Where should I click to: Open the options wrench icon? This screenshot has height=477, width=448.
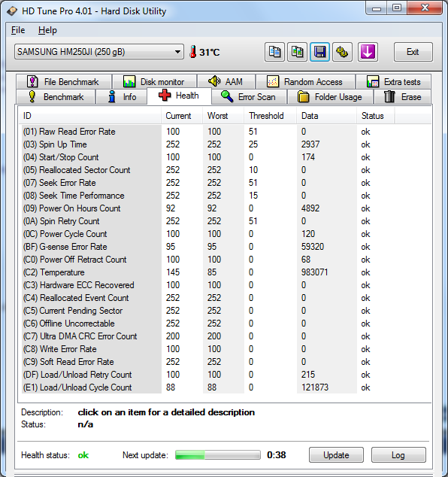point(342,52)
